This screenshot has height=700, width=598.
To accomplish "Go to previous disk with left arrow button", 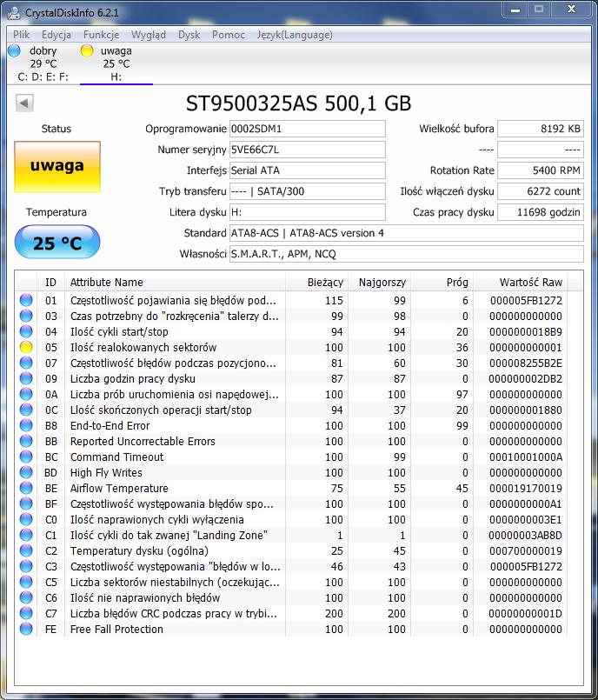I will point(24,103).
